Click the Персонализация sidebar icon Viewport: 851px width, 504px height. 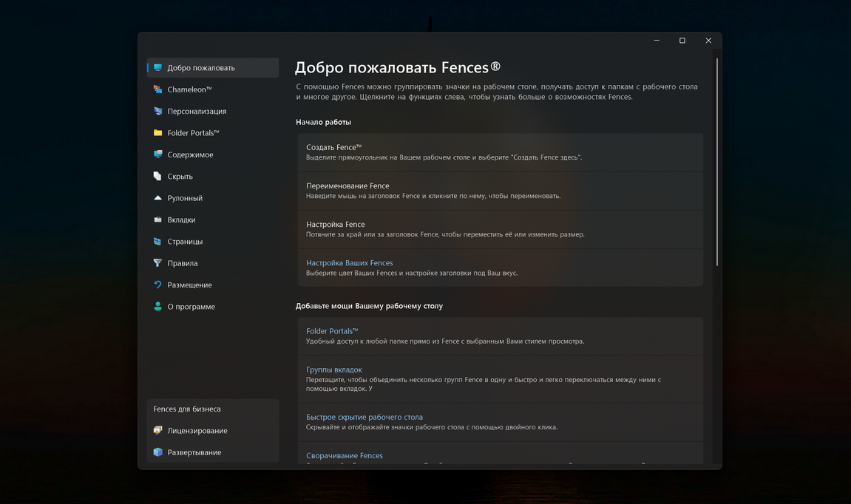coord(158,111)
